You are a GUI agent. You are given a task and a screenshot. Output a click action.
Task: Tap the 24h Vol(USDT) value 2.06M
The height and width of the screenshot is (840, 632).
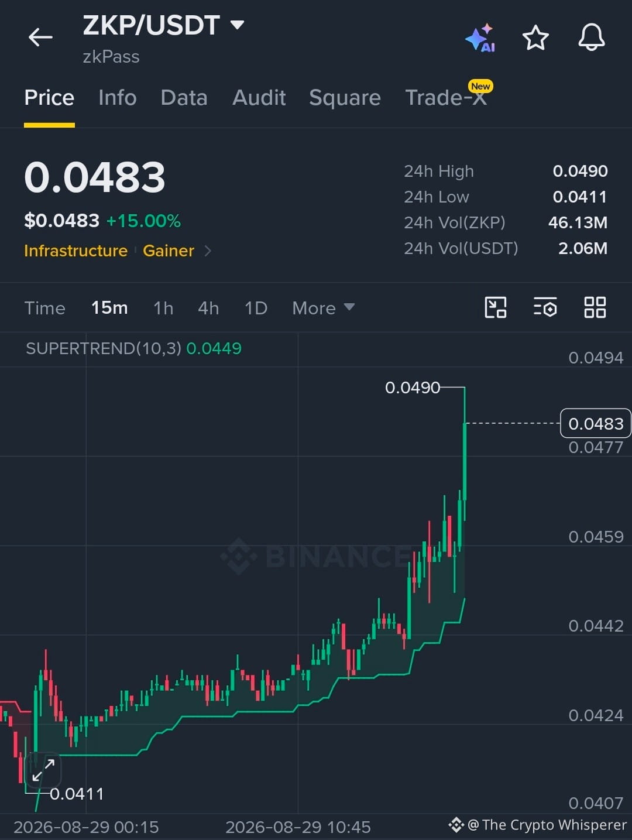[582, 248]
